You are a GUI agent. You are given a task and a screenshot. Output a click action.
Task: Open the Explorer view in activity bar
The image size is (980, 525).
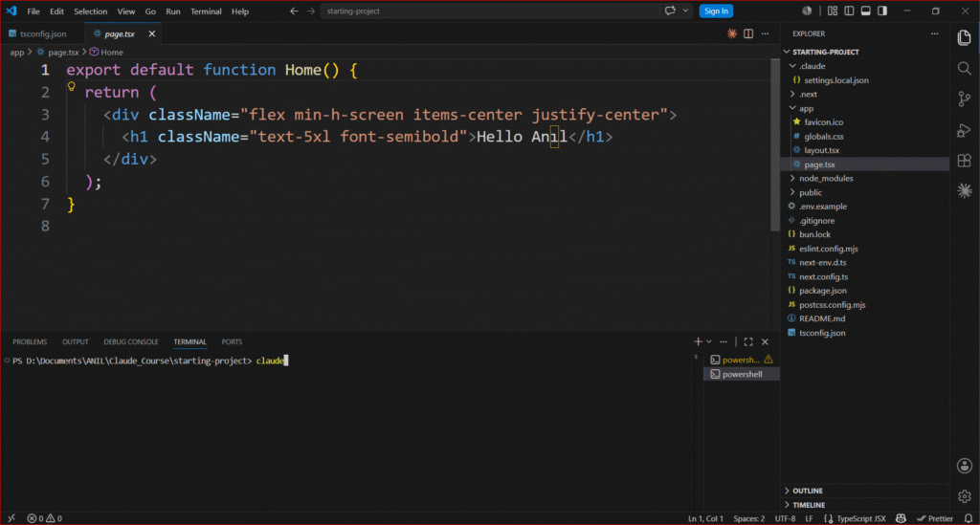[965, 38]
